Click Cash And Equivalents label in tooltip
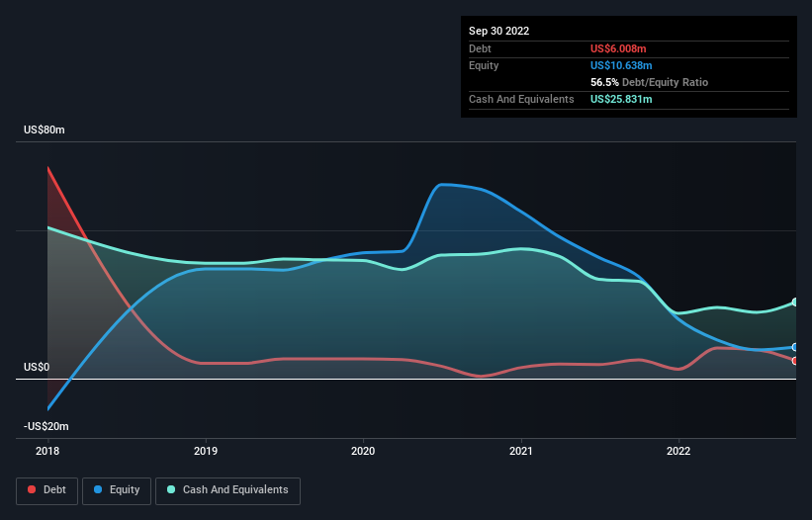Viewport: 812px width, 520px height. [521, 99]
